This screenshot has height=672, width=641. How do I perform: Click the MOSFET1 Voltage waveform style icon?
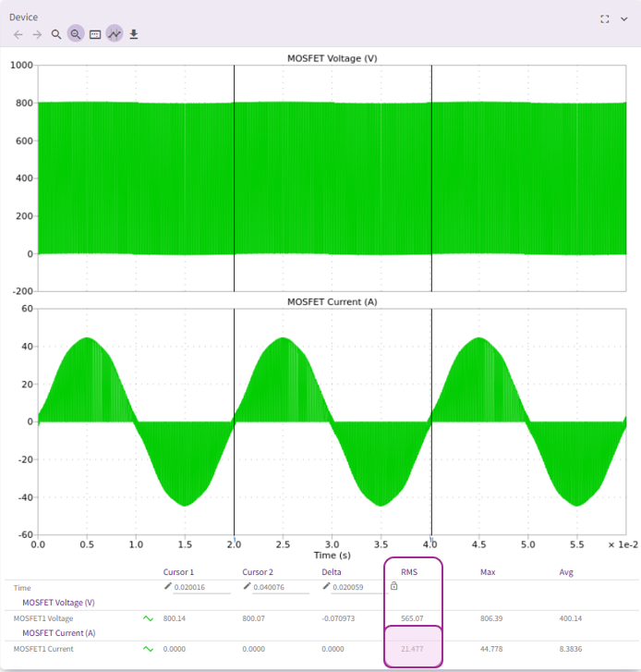click(x=148, y=618)
